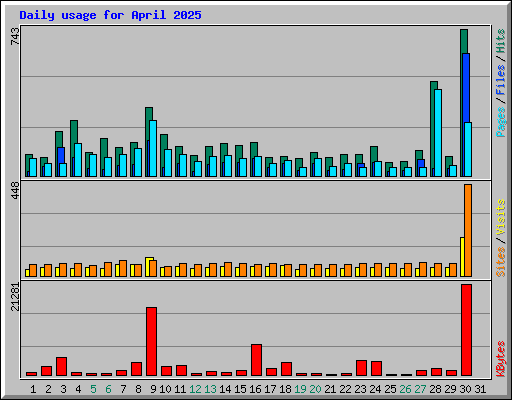
Task: Click the cyan pages bar for day 28
Action: [x=438, y=133]
